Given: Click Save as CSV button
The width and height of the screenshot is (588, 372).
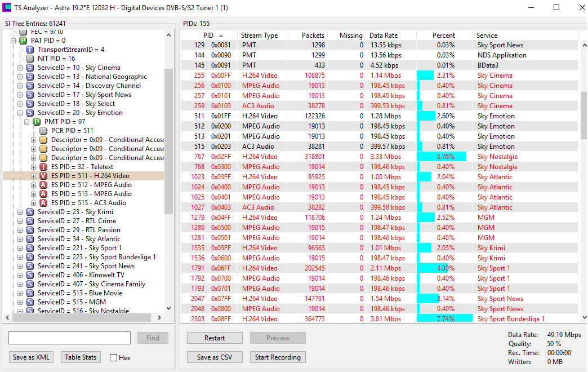Looking at the screenshot, I should 215,357.
